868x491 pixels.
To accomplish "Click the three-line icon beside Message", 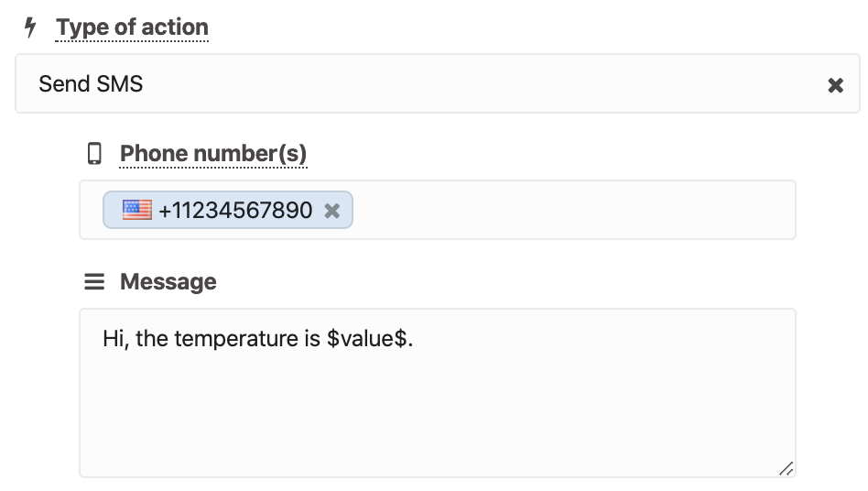I will click(x=94, y=281).
